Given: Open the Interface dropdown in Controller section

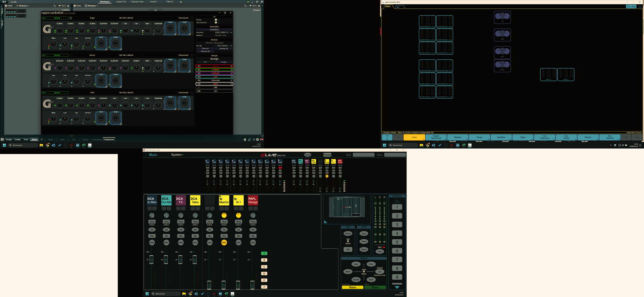Looking at the screenshot, I should click(x=223, y=33).
